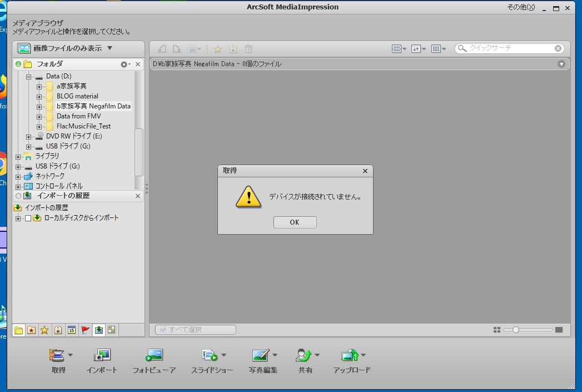582x392 pixels.
Task: Select the Data from FMV folder
Action: [x=79, y=116]
